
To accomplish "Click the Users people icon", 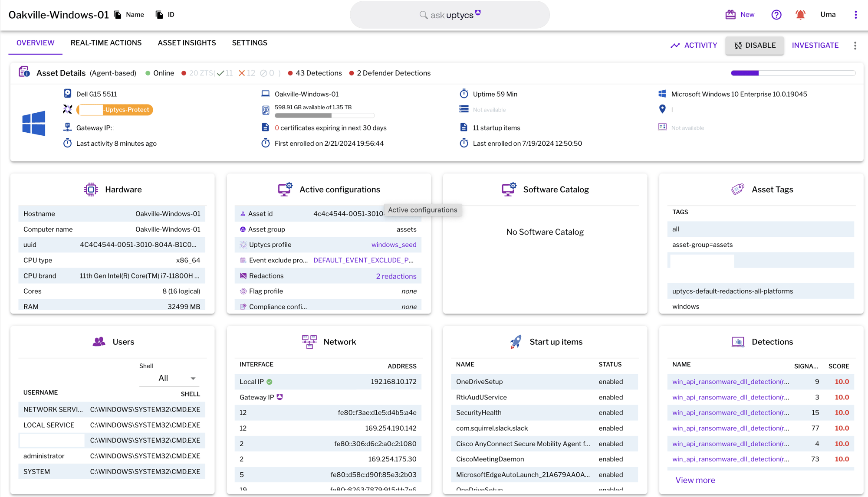I will pyautogui.click(x=99, y=342).
